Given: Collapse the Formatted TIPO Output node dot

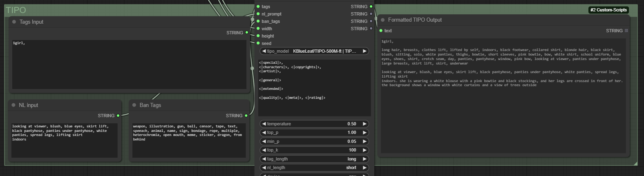Looking at the screenshot, I should (x=383, y=20).
